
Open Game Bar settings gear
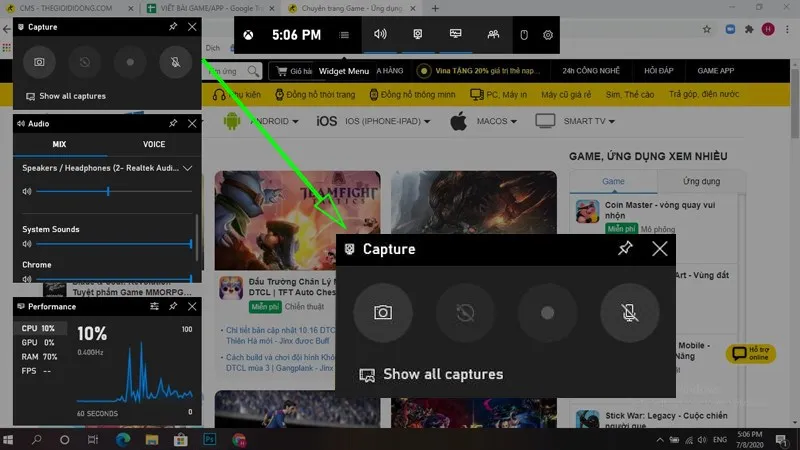547,35
